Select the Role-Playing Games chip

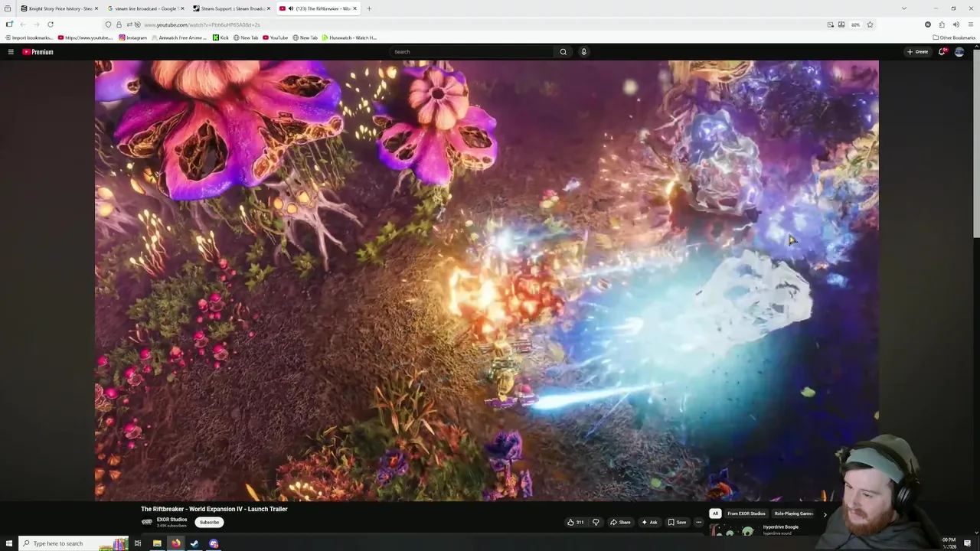[793, 514]
